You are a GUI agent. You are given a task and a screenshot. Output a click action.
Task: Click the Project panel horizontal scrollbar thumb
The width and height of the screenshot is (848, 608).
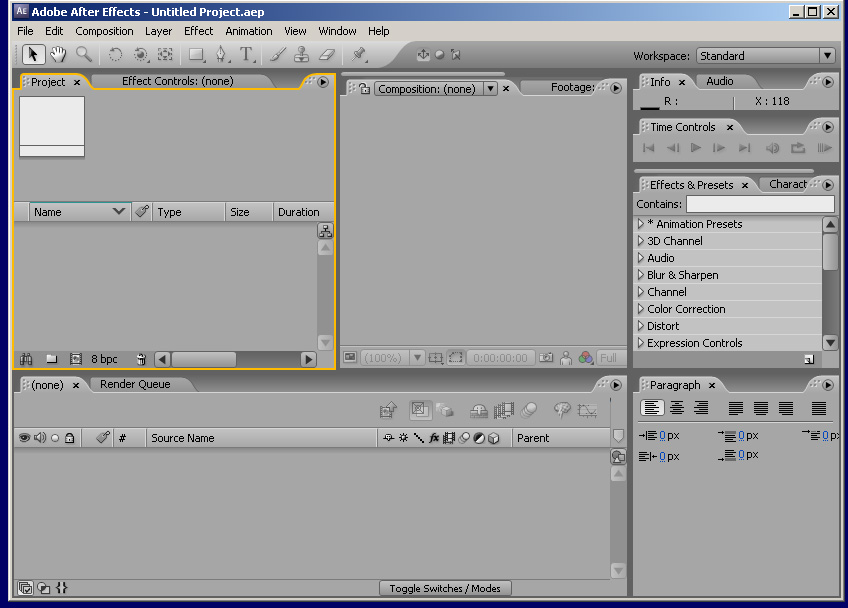tap(204, 359)
